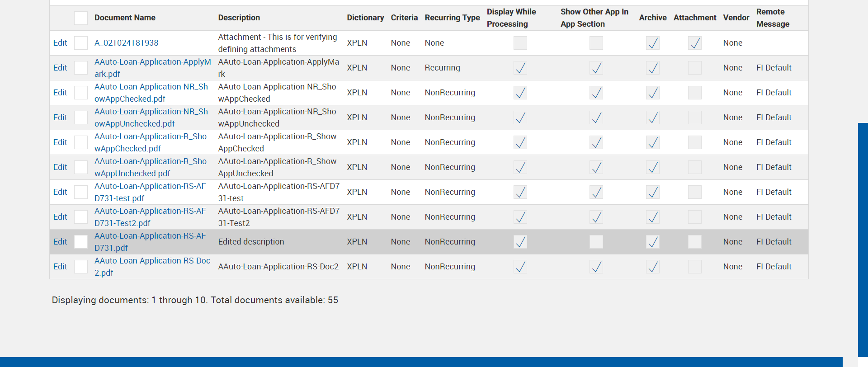Image resolution: width=868 pixels, height=367 pixels.
Task: Open AAuto-Loan-Application-RS-AFD731.pdf document
Action: tap(150, 242)
